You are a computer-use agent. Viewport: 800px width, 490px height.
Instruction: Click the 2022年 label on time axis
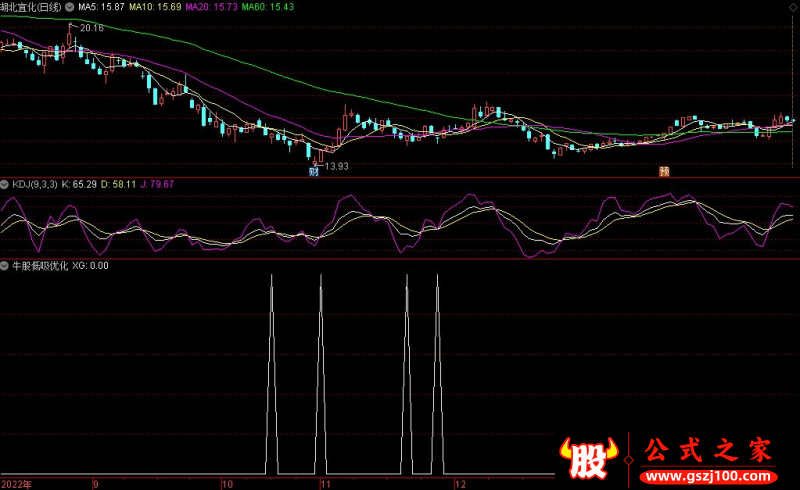pos(17,483)
